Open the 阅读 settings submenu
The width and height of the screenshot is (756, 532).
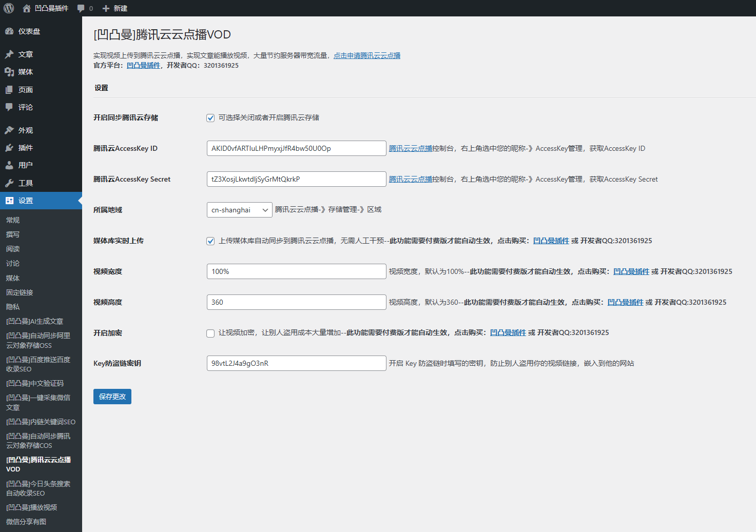[x=13, y=249]
